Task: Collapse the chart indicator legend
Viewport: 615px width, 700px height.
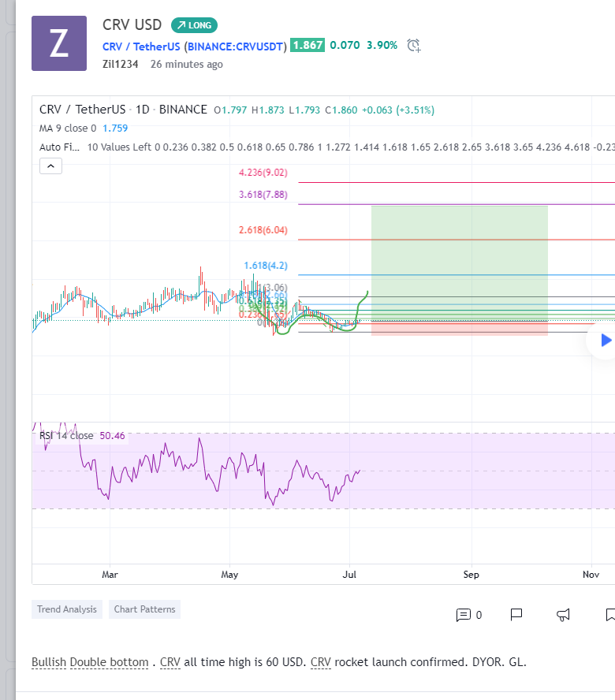Action: (50, 166)
